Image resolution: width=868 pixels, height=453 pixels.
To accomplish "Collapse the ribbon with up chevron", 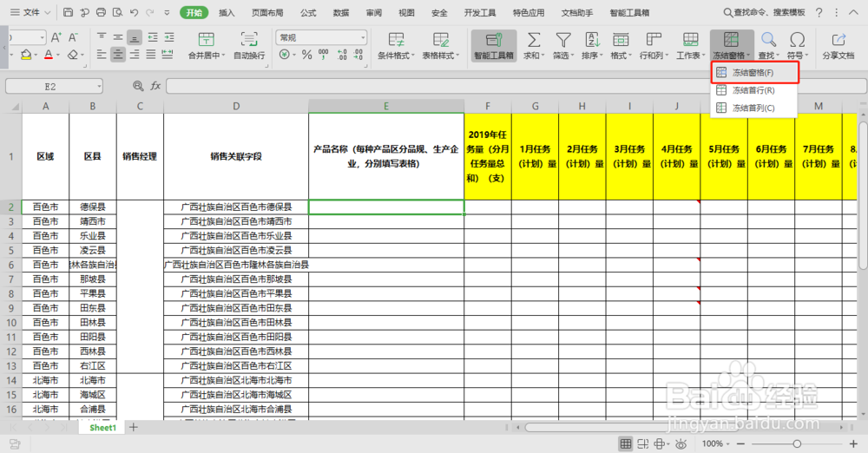I will (853, 12).
